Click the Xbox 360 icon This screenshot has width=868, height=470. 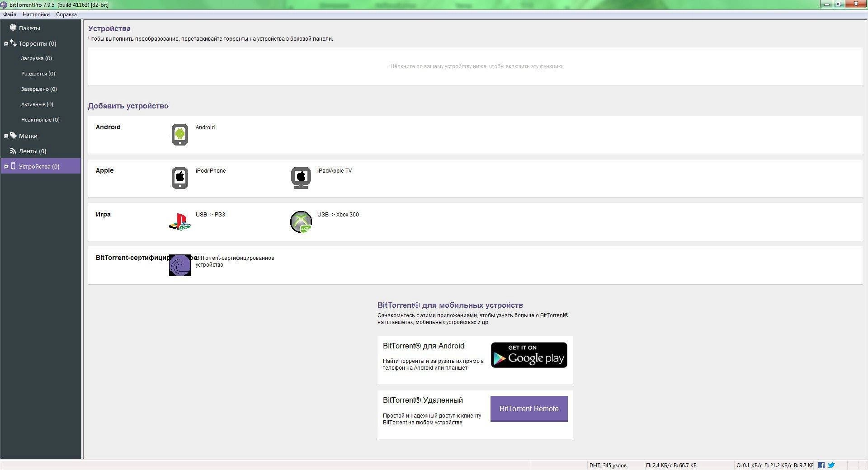(301, 222)
